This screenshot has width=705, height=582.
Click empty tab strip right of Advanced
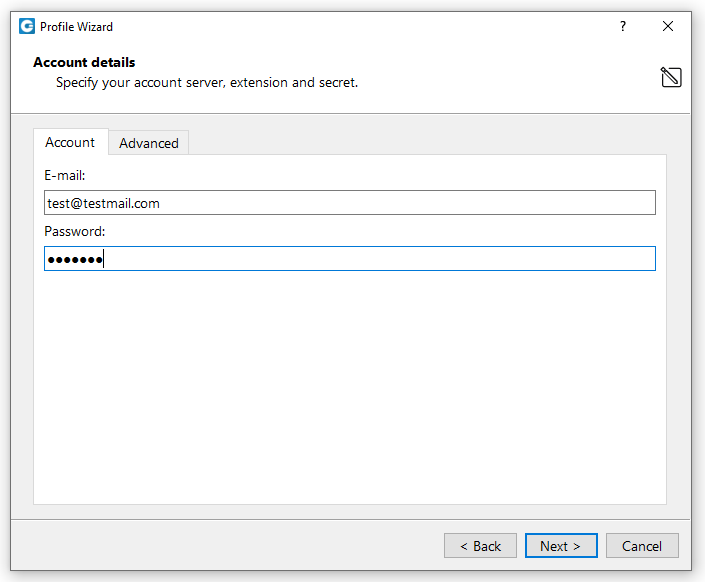coord(420,143)
